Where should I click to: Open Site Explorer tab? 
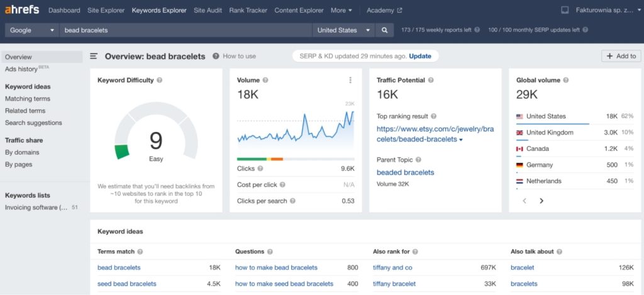coord(106,10)
